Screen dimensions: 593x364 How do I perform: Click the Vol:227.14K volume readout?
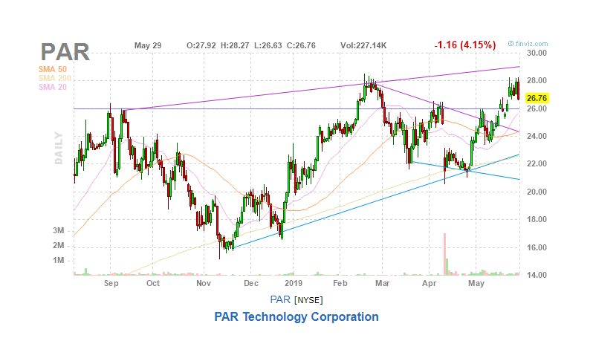pyautogui.click(x=363, y=46)
